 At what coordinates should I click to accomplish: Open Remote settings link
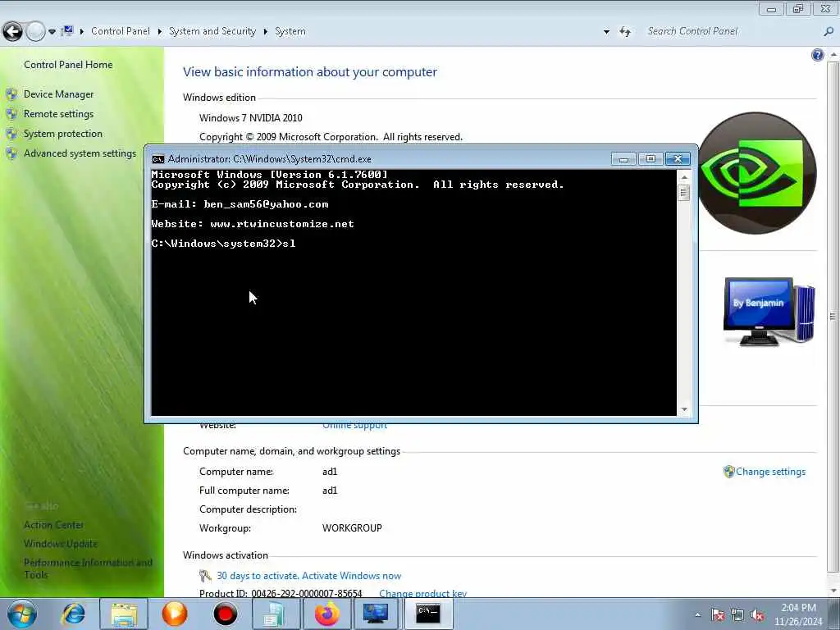tap(58, 114)
